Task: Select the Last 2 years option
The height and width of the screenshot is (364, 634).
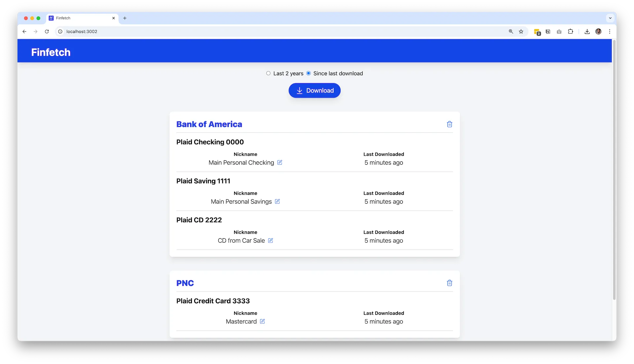Action: coord(268,73)
